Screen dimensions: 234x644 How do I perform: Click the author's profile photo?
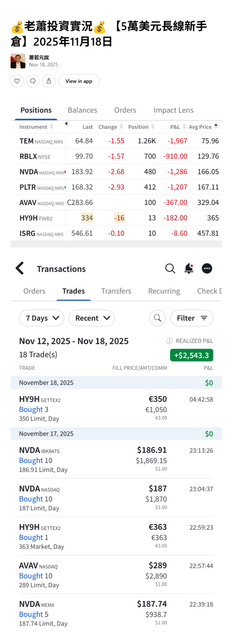[x=18, y=61]
